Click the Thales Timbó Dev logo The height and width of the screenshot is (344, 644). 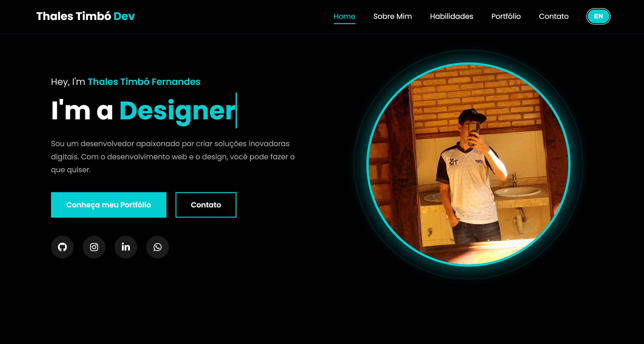pyautogui.click(x=85, y=16)
